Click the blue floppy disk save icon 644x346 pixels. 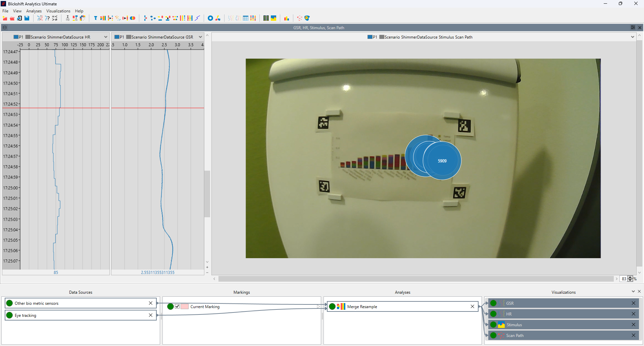[x=27, y=18]
